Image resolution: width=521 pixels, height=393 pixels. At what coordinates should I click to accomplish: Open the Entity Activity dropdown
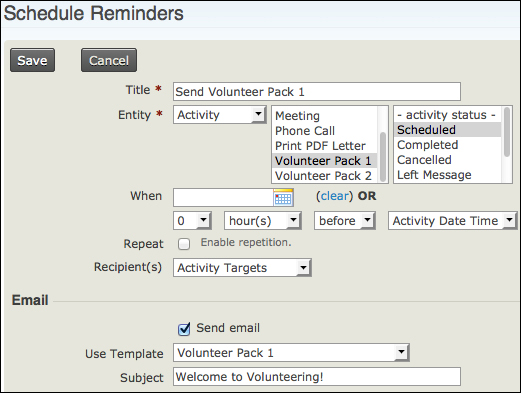coord(220,115)
